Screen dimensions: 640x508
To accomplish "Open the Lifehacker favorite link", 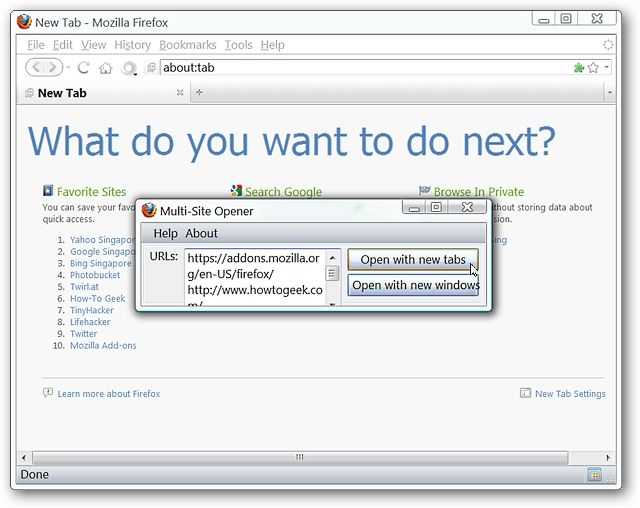I will [90, 322].
